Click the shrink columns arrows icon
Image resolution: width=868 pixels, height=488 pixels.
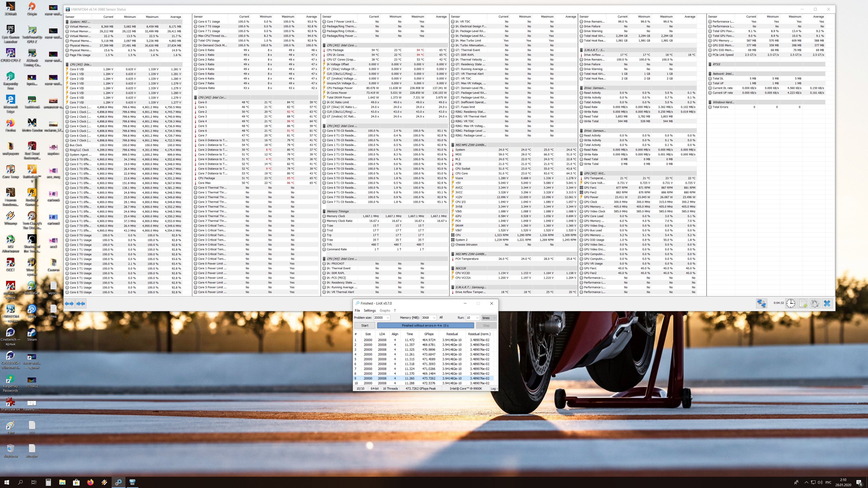click(x=81, y=303)
